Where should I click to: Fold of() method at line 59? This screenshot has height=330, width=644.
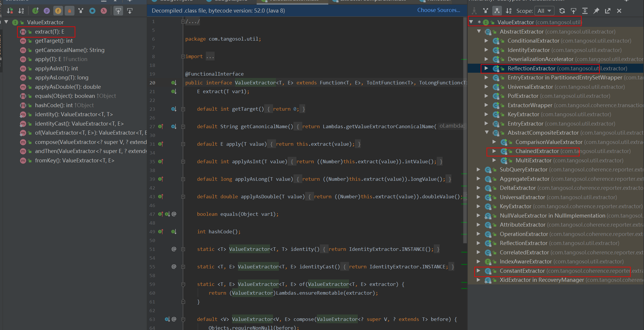pyautogui.click(x=183, y=284)
